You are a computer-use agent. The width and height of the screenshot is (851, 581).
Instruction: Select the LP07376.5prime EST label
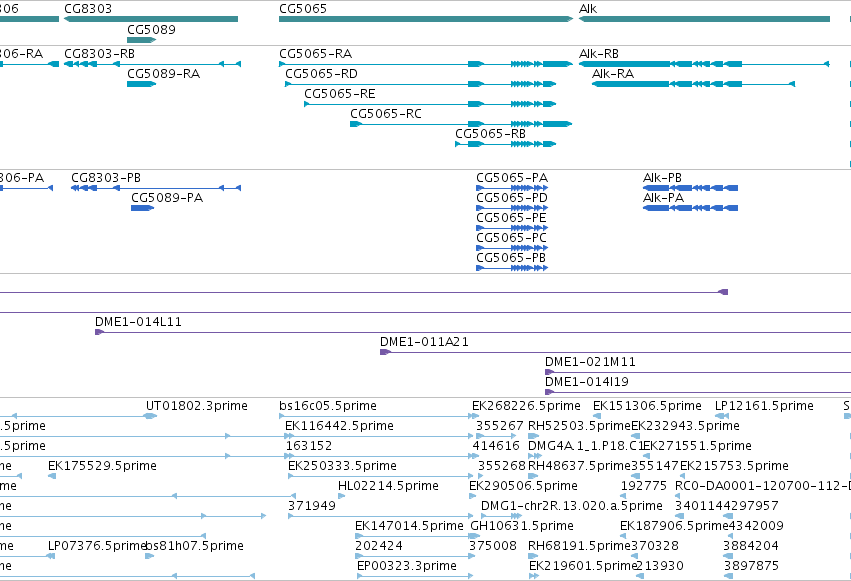[x=97, y=547]
